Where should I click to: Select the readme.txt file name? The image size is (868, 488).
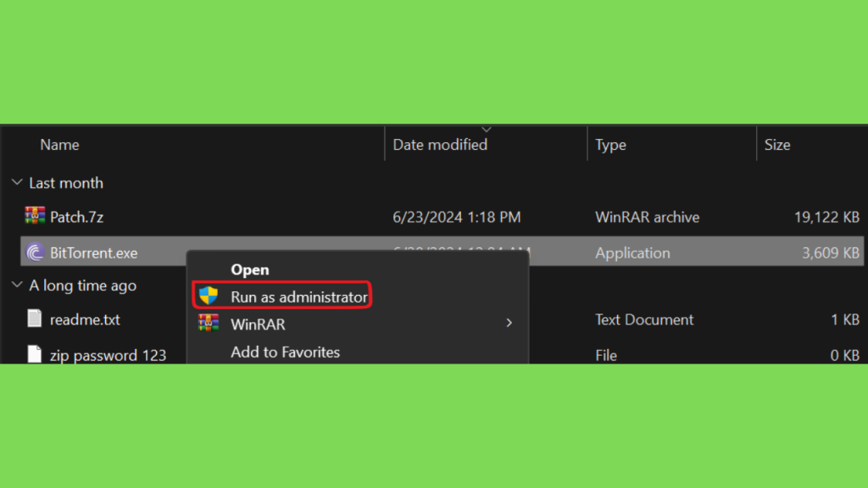[x=85, y=319]
